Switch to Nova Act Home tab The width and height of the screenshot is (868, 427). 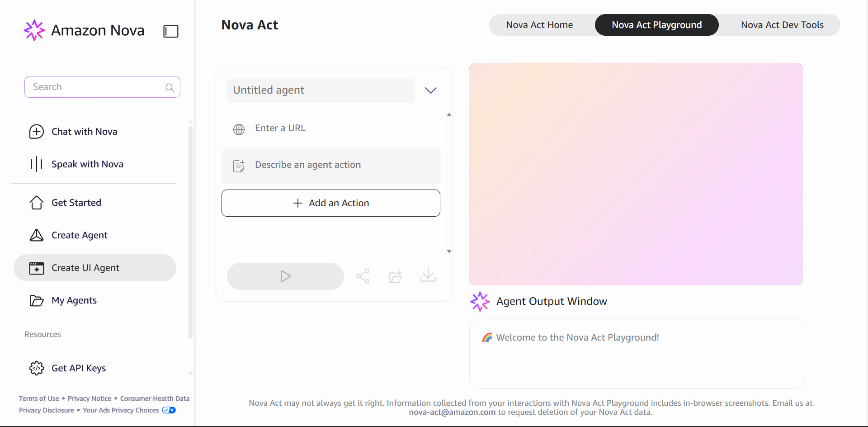pos(539,25)
